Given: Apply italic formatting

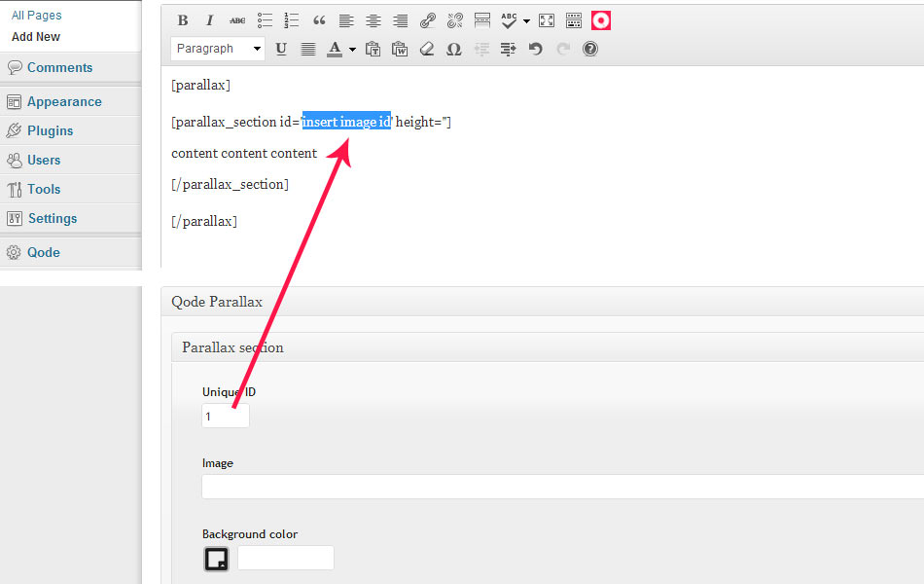Looking at the screenshot, I should (209, 20).
